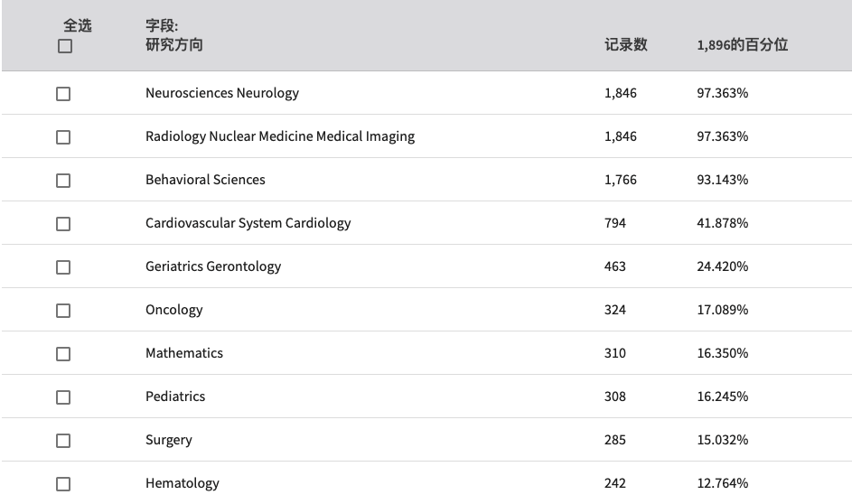Click the Oncology research area label
Screen dimensions: 852x504
173,310
